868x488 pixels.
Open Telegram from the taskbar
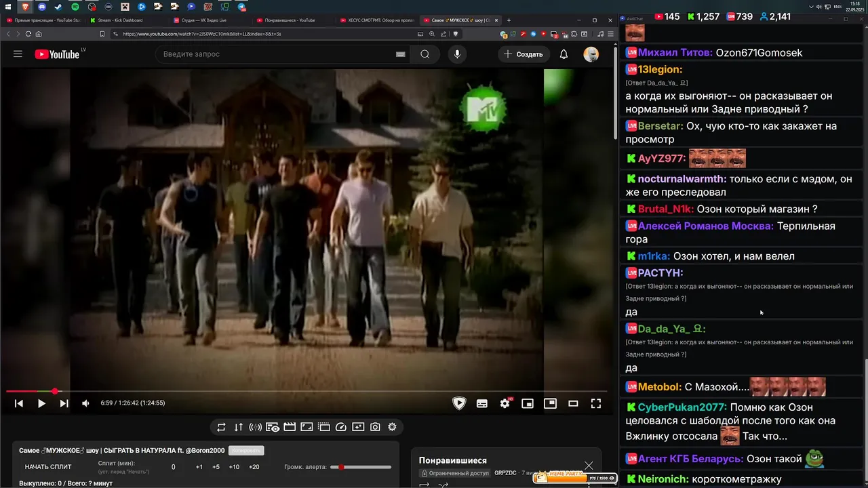click(241, 6)
